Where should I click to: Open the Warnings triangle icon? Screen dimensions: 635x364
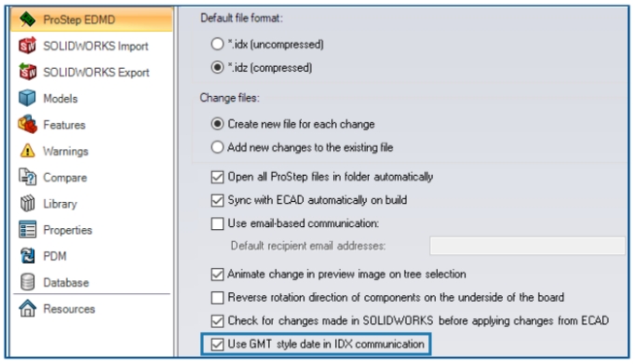28,151
